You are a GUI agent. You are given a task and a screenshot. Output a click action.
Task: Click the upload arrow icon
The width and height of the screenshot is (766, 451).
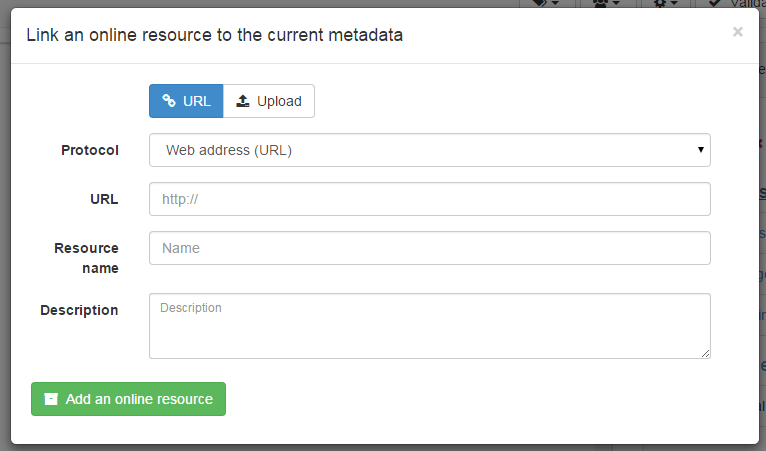[243, 101]
